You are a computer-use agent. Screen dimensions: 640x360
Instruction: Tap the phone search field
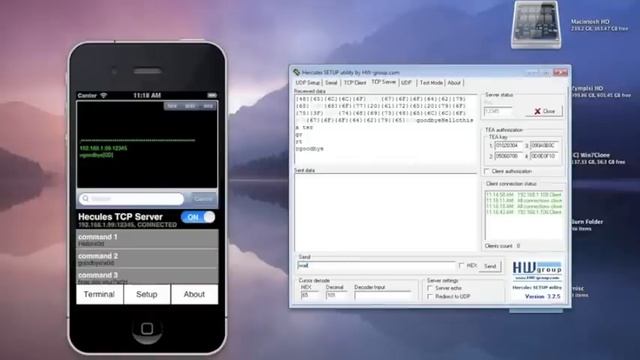click(131, 199)
